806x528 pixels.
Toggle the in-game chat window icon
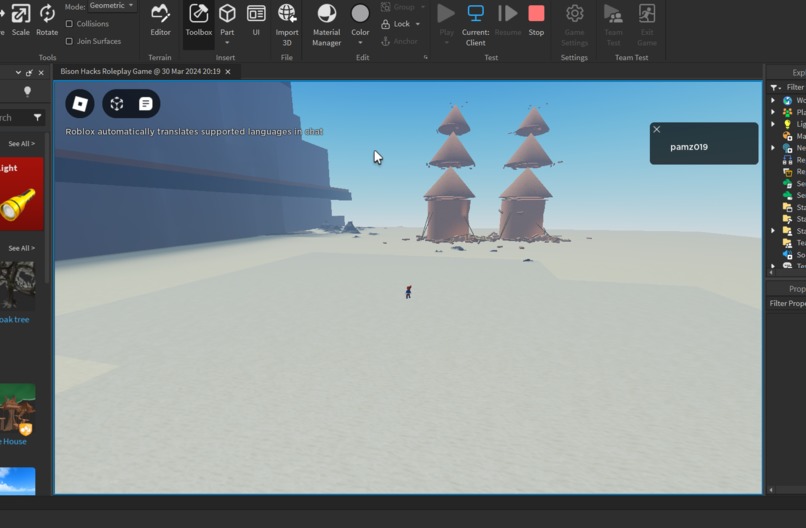pyautogui.click(x=145, y=104)
